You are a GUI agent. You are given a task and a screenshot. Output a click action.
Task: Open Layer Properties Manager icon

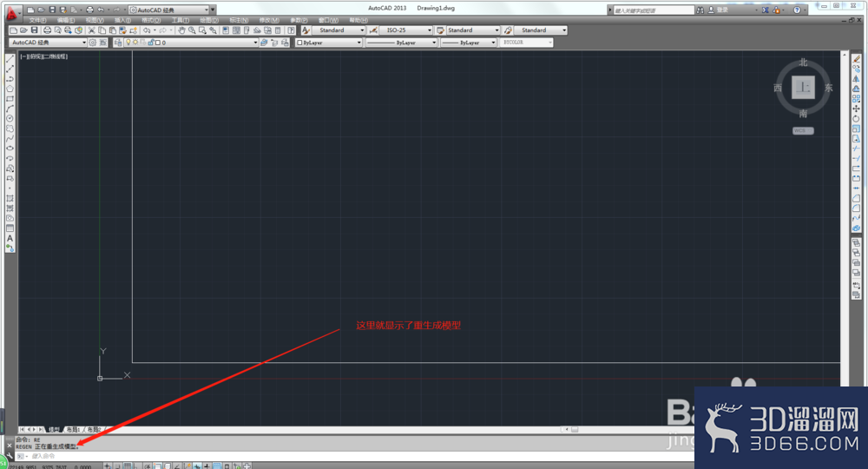(118, 43)
